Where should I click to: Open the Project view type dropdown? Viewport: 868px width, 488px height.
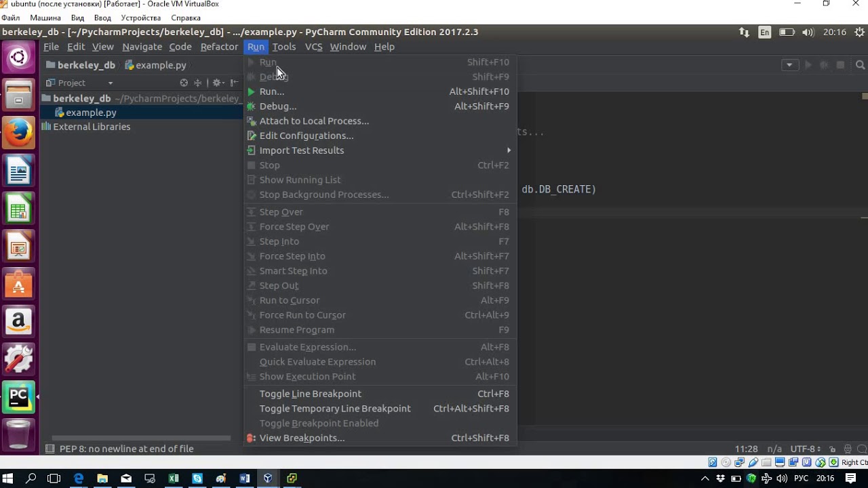point(110,83)
